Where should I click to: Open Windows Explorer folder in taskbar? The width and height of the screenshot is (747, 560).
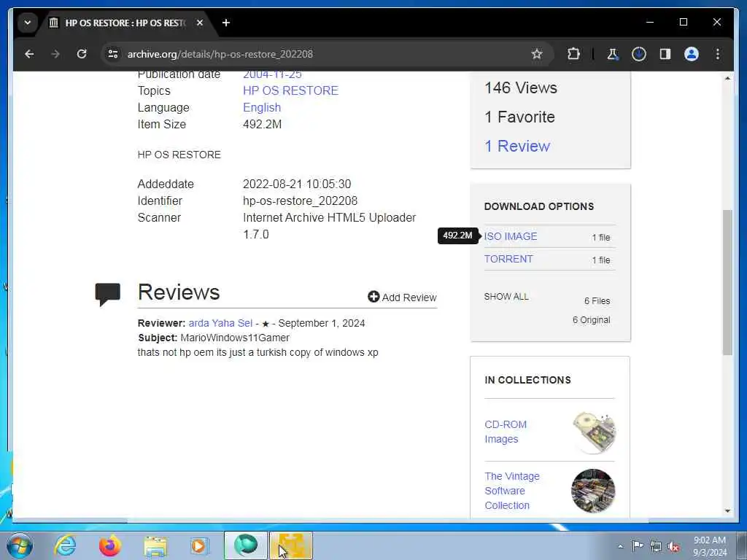click(x=155, y=547)
